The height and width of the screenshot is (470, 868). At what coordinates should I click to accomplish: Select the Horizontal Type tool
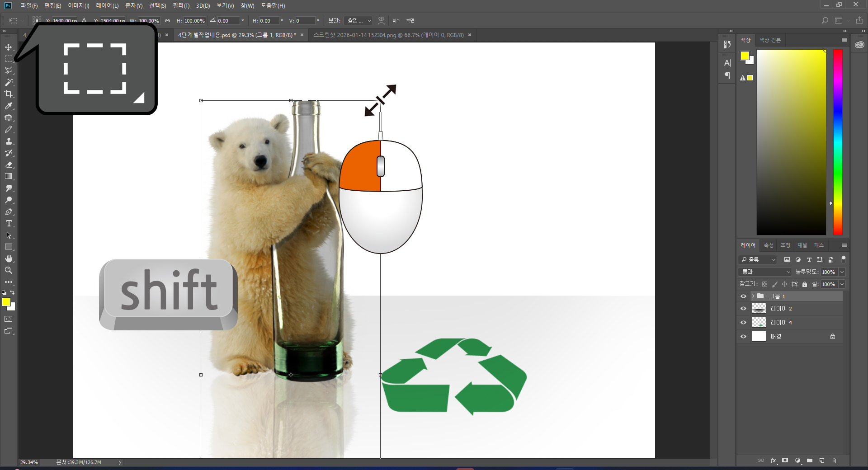pos(9,223)
